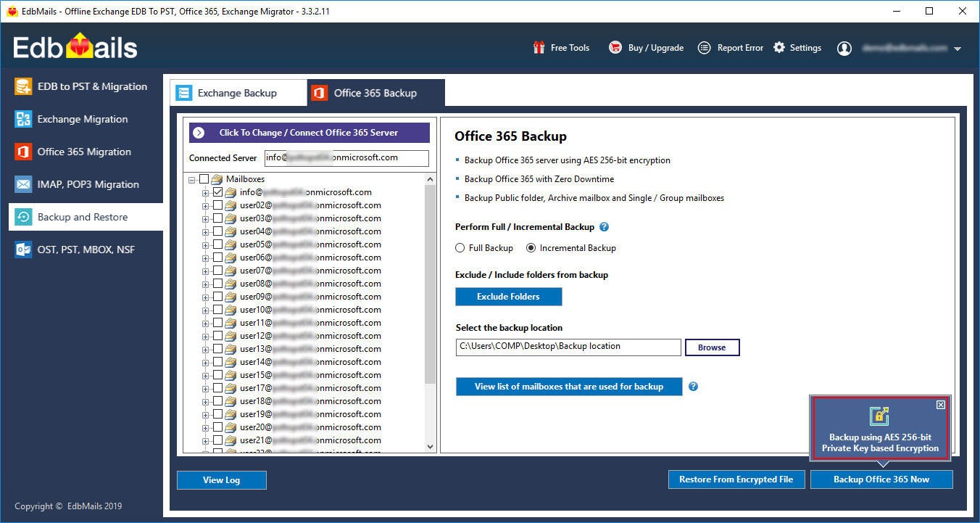Click help icon next to Full / Incremental Backup
Viewport: 980px width, 523px height.
(605, 227)
